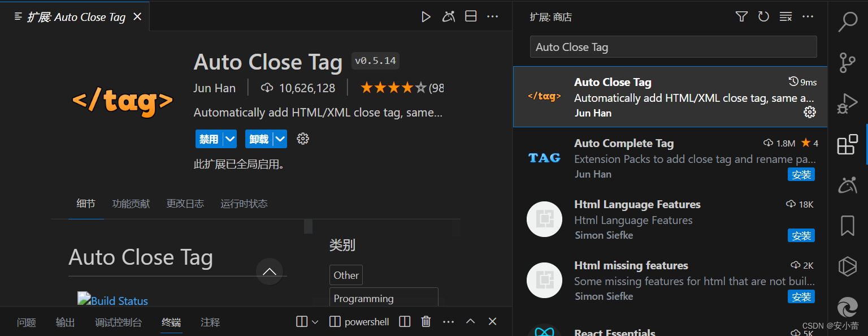This screenshot has height=336, width=868.
Task: Close the Auto Close Tag editor tab
Action: pyautogui.click(x=137, y=17)
